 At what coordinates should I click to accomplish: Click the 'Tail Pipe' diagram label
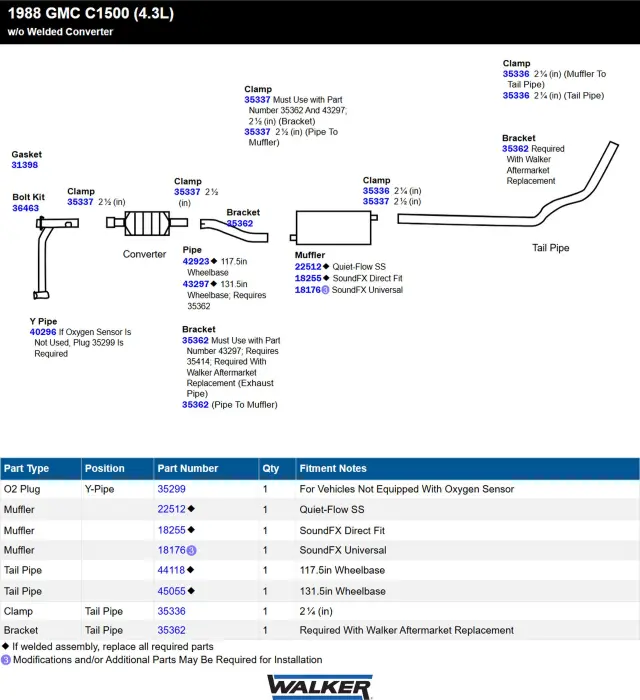click(550, 248)
